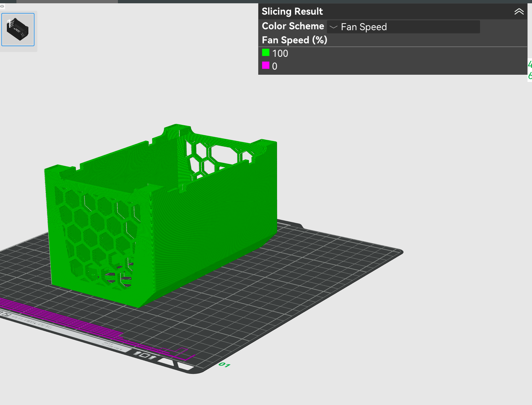Collapse the Slicing Result panel
The image size is (532, 405).
pyautogui.click(x=519, y=12)
